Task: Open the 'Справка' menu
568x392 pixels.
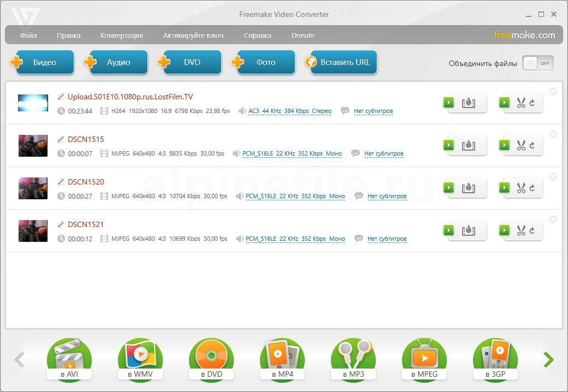Action: click(x=257, y=35)
